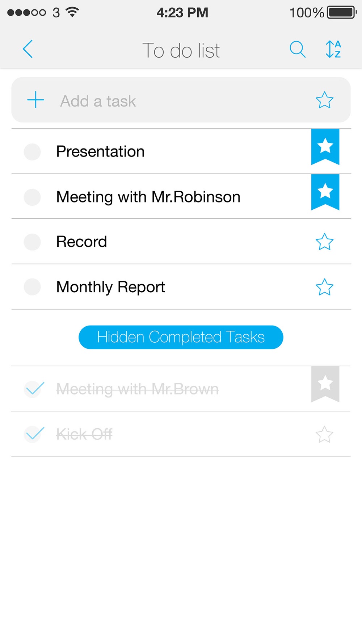
Task: Open the search magnifier icon
Action: 298,49
